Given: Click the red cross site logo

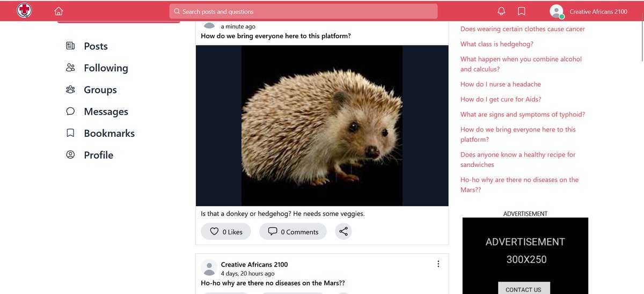Looking at the screenshot, I should click(25, 10).
